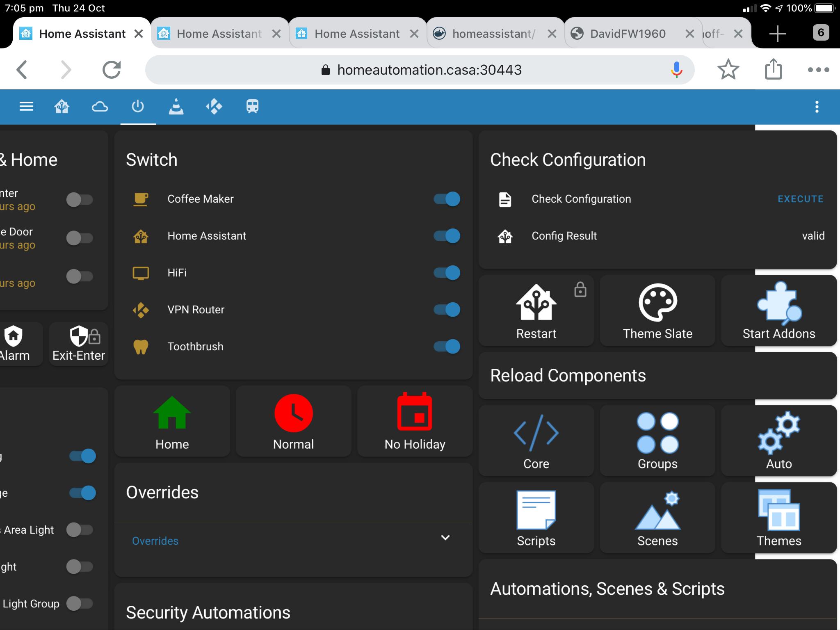This screenshot has height=630, width=840.
Task: Expand the Overrides section
Action: coord(445,538)
